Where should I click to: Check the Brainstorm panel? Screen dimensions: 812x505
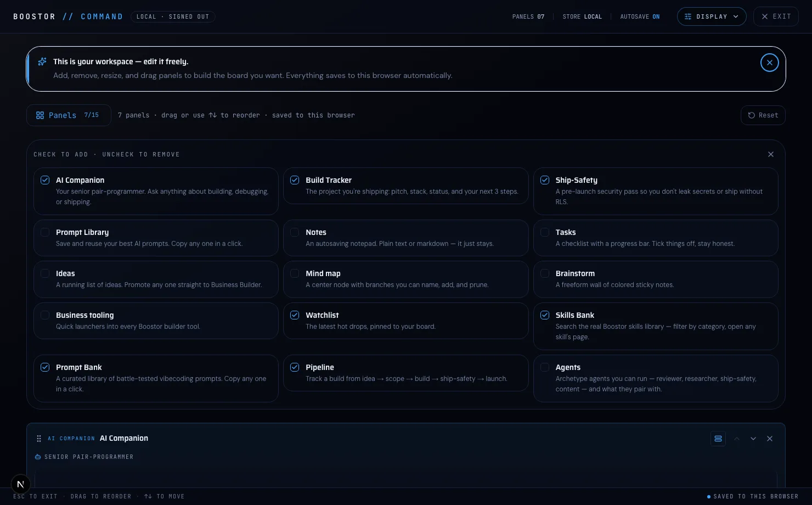pos(545,273)
